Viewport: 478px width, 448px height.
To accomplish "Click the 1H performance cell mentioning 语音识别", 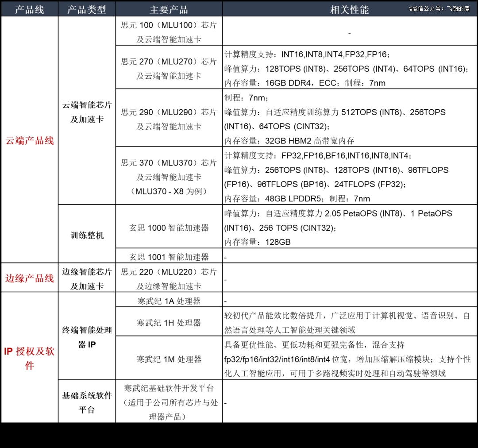I will click(x=350, y=321).
